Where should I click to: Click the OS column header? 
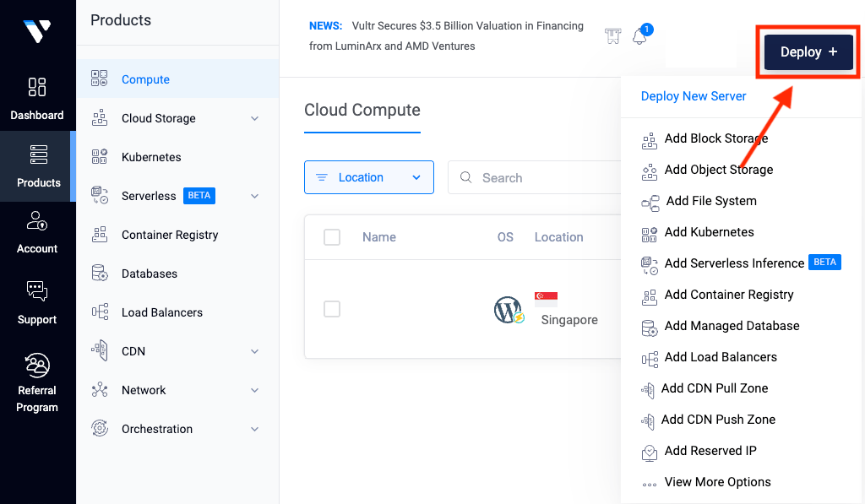[505, 237]
